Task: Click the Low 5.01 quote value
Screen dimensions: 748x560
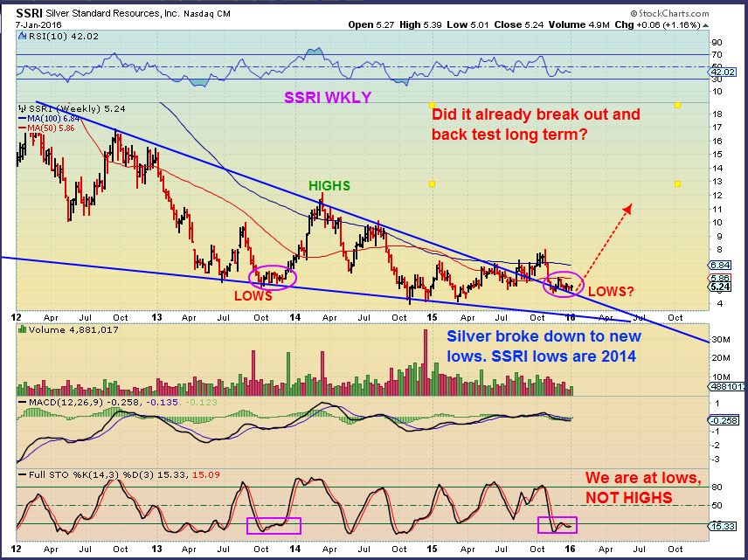Action: click(x=467, y=24)
